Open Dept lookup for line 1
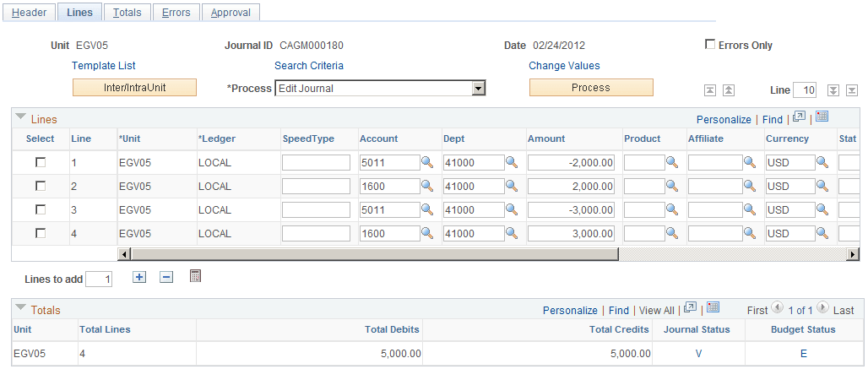The image size is (868, 369). (512, 162)
